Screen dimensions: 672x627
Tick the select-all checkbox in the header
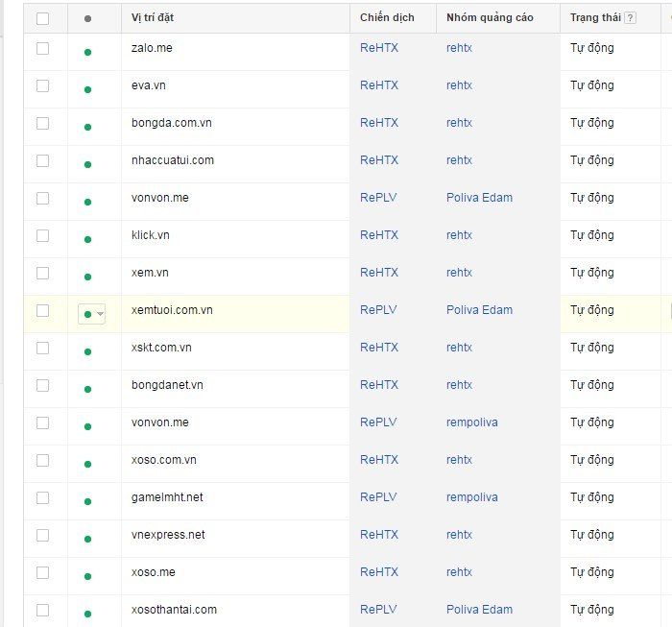tap(42, 18)
